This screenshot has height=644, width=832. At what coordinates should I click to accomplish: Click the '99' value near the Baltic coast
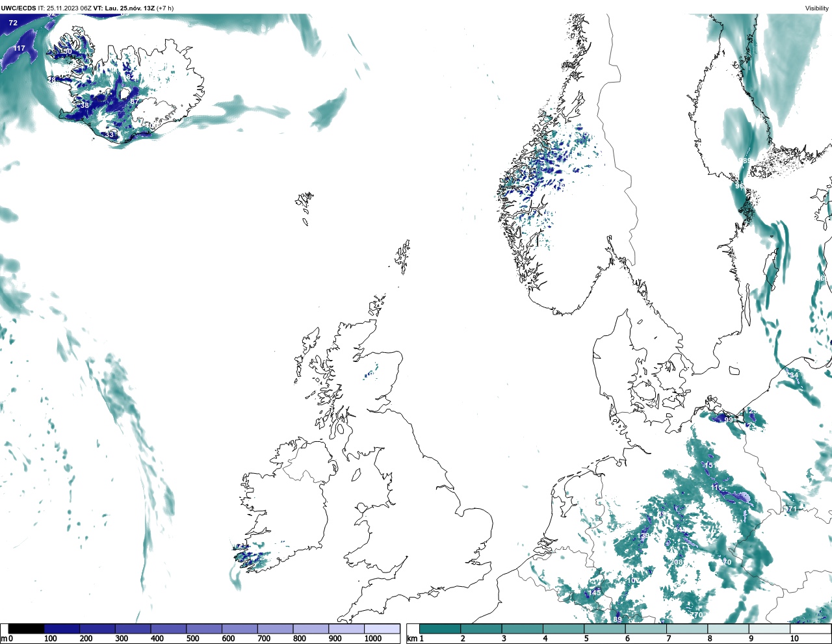(729, 420)
